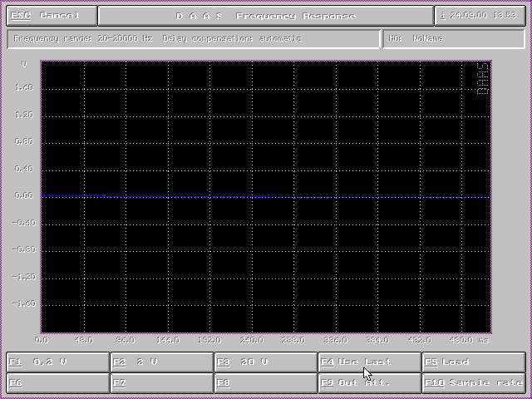The height and width of the screenshot is (399, 532).
Task: Click the frequency range status bar
Action: pos(194,39)
